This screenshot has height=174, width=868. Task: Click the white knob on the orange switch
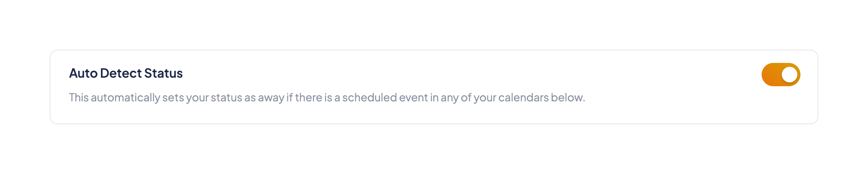click(789, 75)
